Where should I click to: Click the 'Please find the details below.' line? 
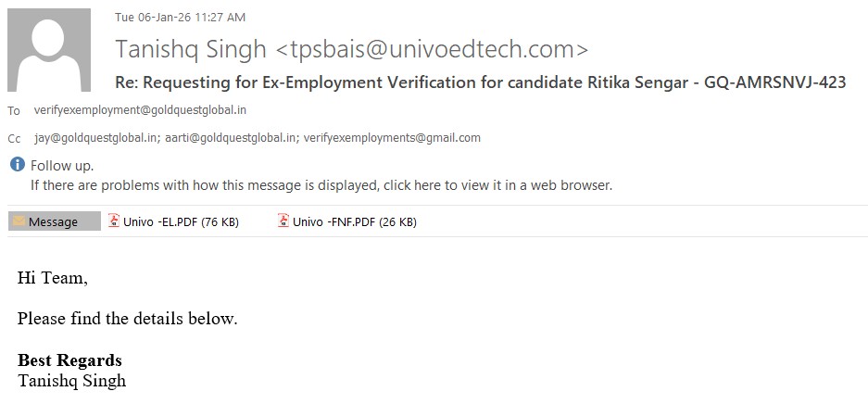pos(128,319)
